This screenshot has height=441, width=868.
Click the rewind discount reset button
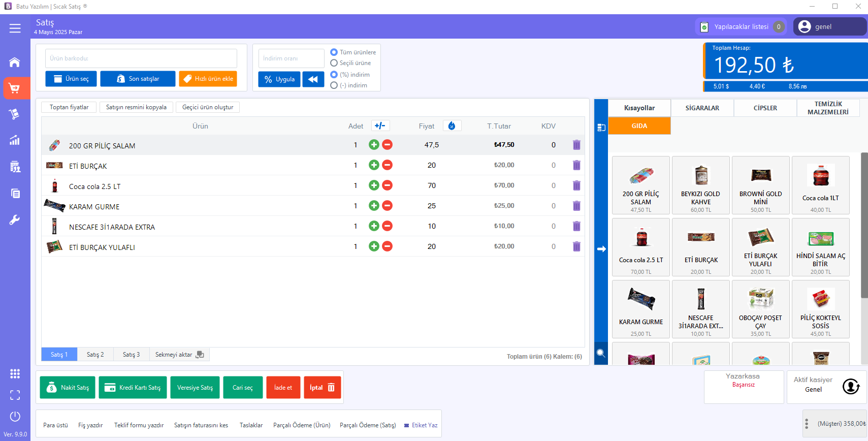[313, 79]
